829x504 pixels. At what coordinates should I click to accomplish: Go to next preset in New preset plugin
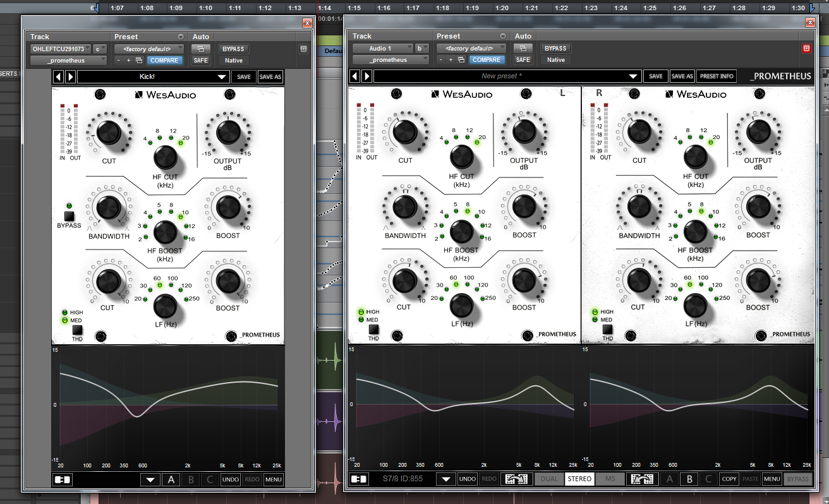[x=366, y=76]
